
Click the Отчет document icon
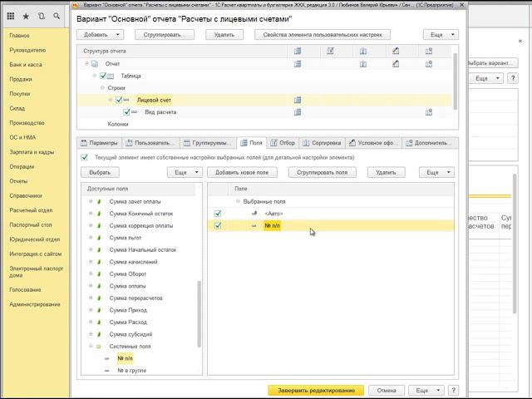pyautogui.click(x=95, y=64)
